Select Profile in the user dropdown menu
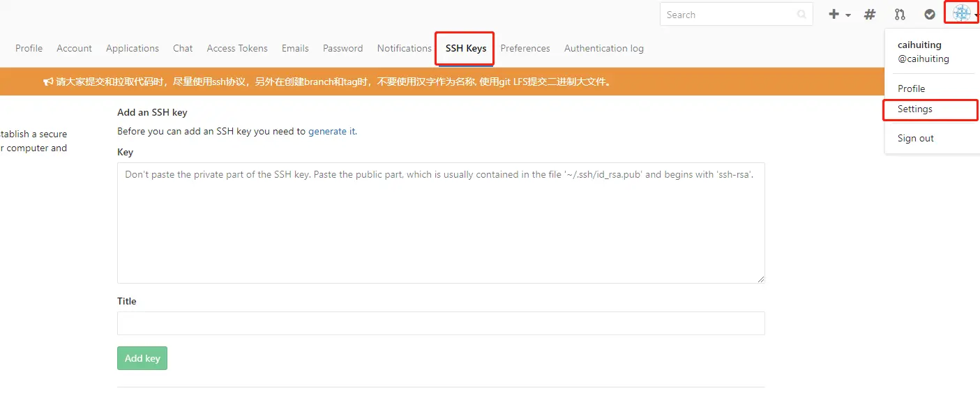980x393 pixels. [x=911, y=88]
